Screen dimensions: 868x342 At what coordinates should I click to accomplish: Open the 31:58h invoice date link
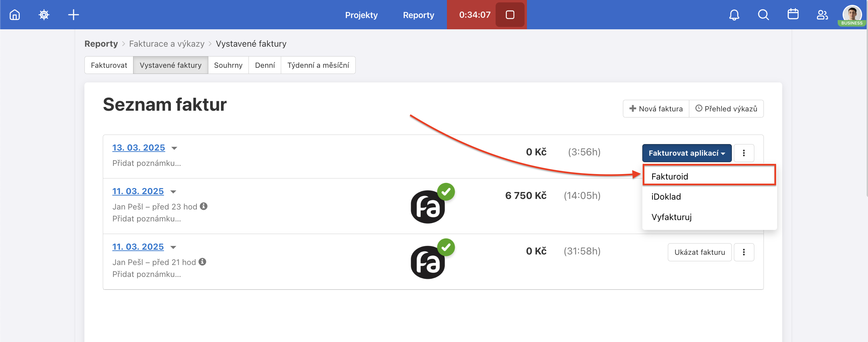click(138, 247)
